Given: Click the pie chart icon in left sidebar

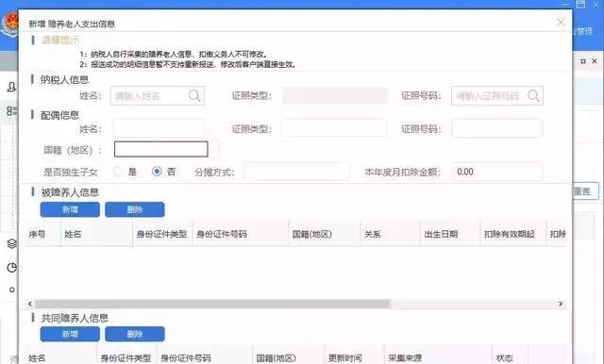Looking at the screenshot, I should tap(12, 268).
